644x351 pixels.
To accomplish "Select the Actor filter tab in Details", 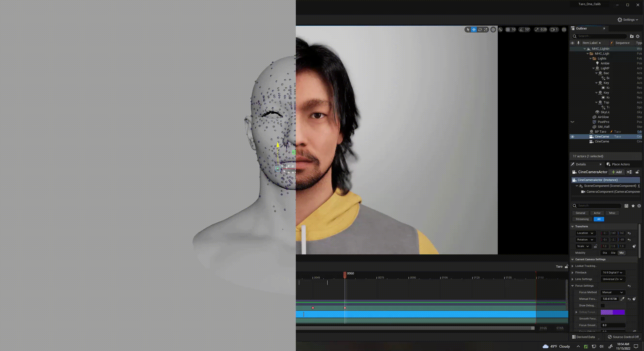I will [597, 213].
